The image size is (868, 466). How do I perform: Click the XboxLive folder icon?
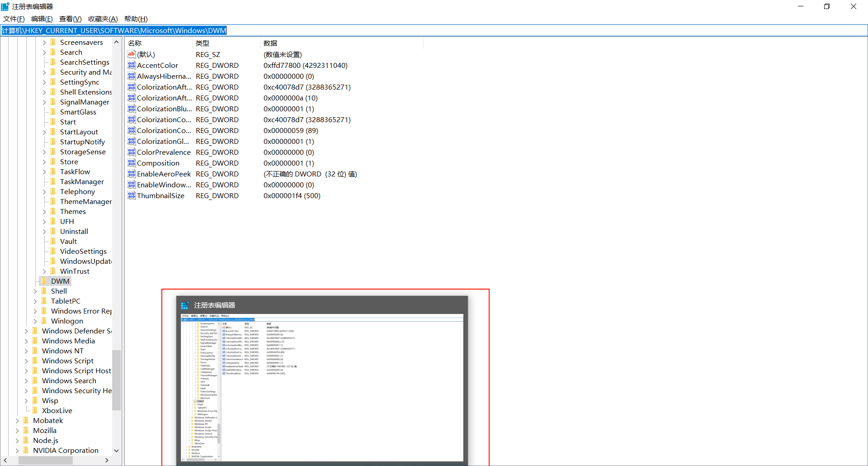tap(35, 410)
